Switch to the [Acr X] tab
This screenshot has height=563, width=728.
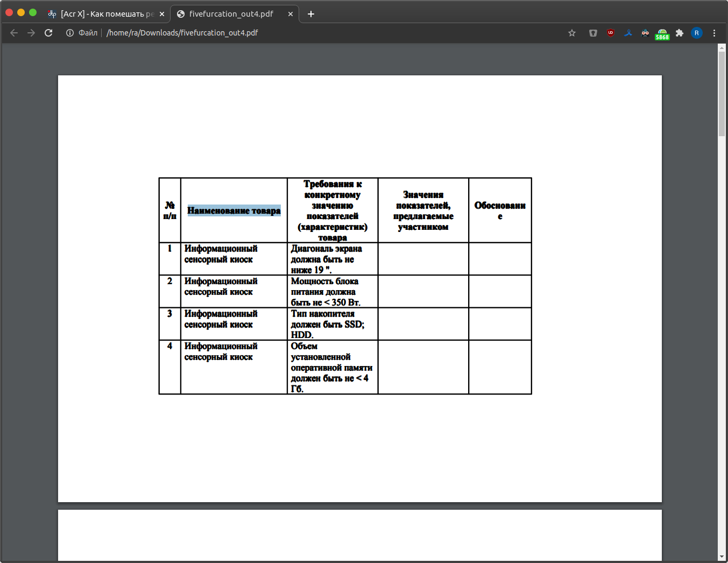click(106, 14)
